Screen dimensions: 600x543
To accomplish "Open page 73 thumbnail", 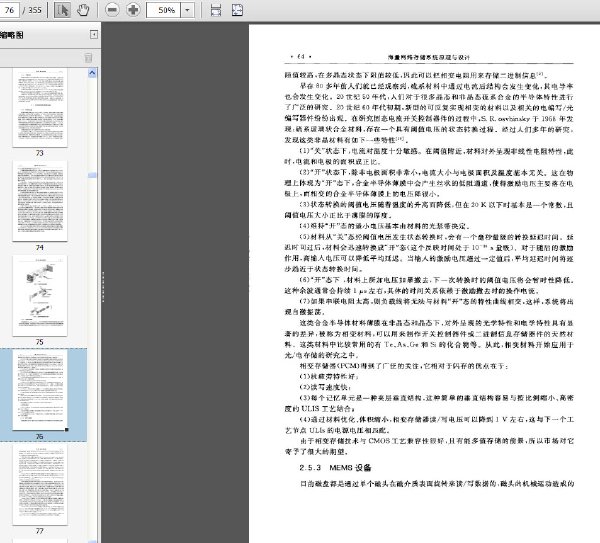I will coord(40,108).
